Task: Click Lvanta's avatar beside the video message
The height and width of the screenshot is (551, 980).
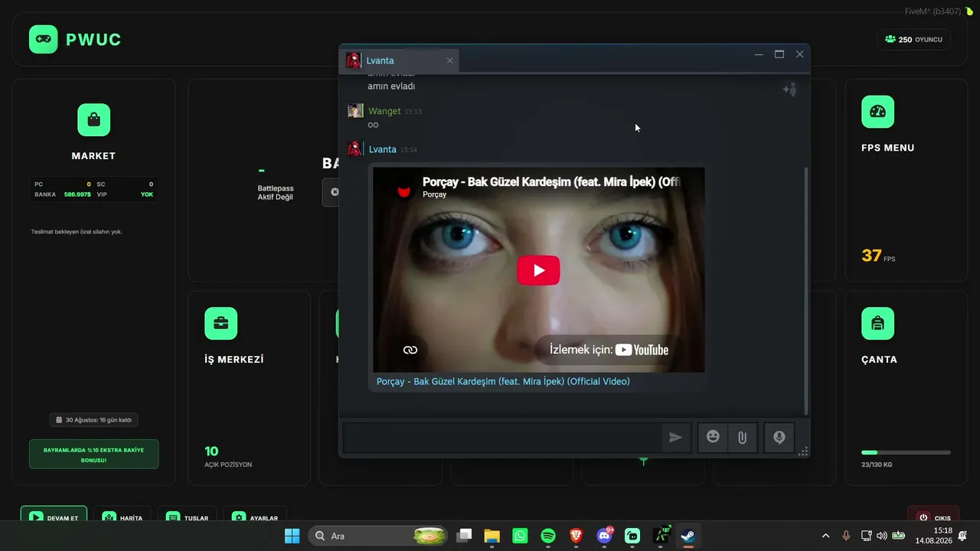Action: 355,149
